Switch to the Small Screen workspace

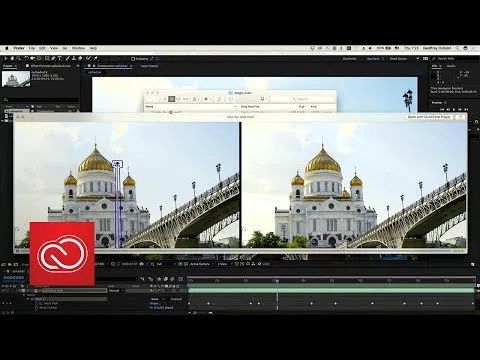click(x=398, y=59)
